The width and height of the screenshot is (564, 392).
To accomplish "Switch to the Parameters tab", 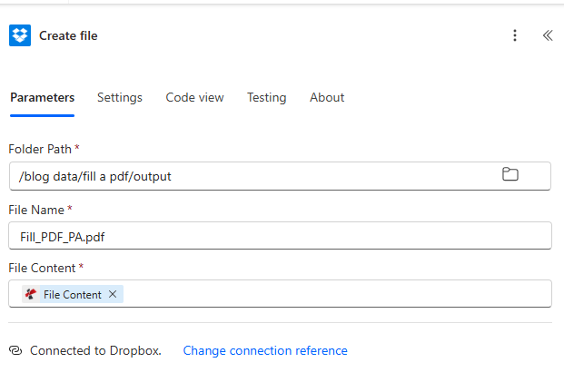I will (x=42, y=97).
